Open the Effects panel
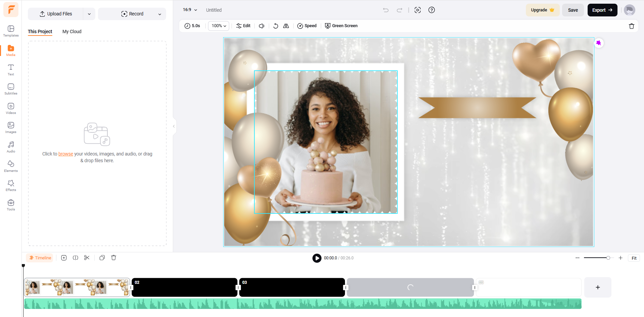This screenshot has width=644, height=317. pos(10,185)
